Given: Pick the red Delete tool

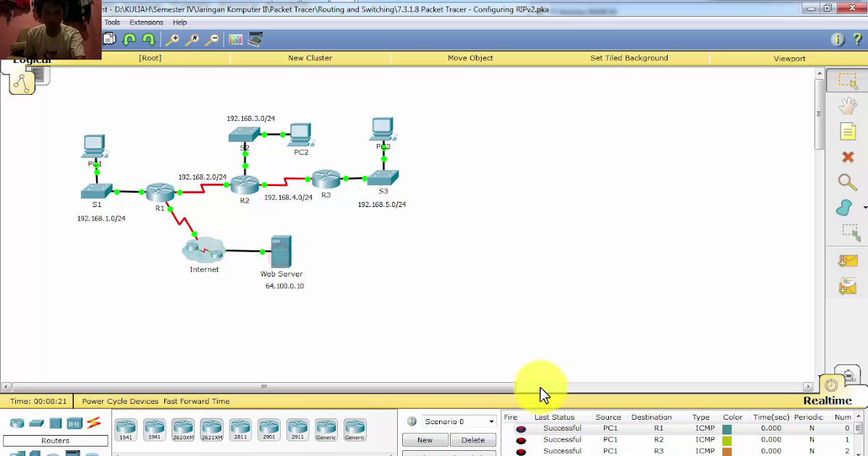Looking at the screenshot, I should (x=847, y=156).
